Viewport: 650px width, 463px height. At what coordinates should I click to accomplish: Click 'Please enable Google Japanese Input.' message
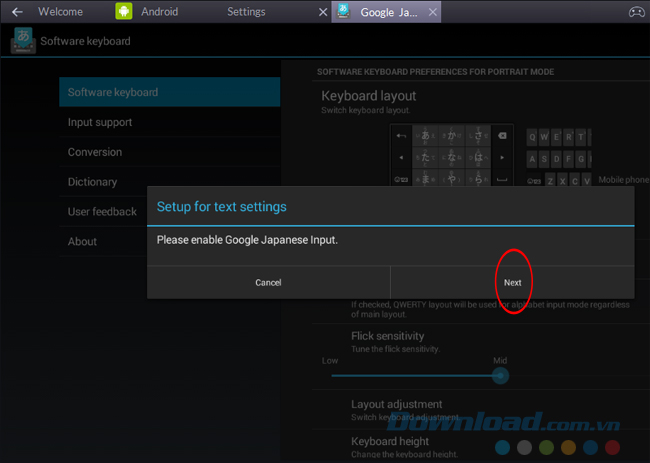(x=247, y=240)
